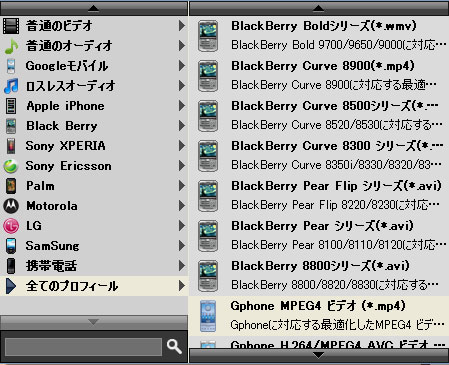Click the magnifying glass search icon
449x365 pixels.
174,346
